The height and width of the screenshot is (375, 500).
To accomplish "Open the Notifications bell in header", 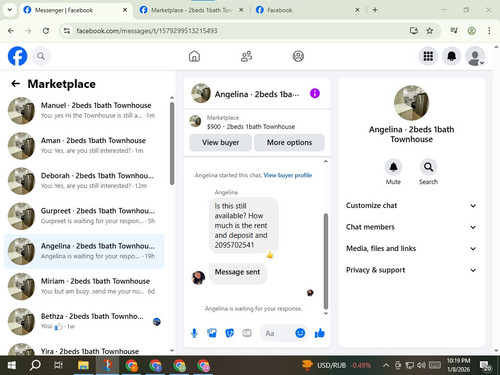I will [x=451, y=56].
